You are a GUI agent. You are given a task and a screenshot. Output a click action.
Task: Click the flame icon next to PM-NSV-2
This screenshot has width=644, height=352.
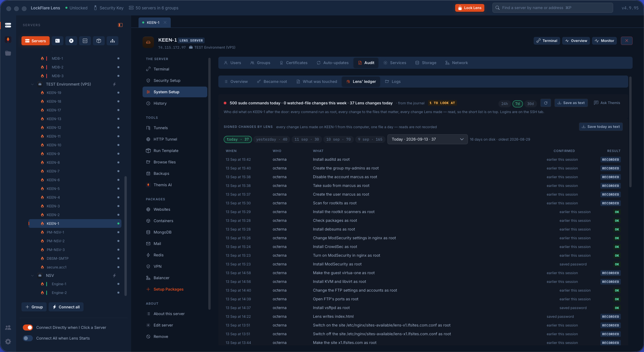coord(42,241)
